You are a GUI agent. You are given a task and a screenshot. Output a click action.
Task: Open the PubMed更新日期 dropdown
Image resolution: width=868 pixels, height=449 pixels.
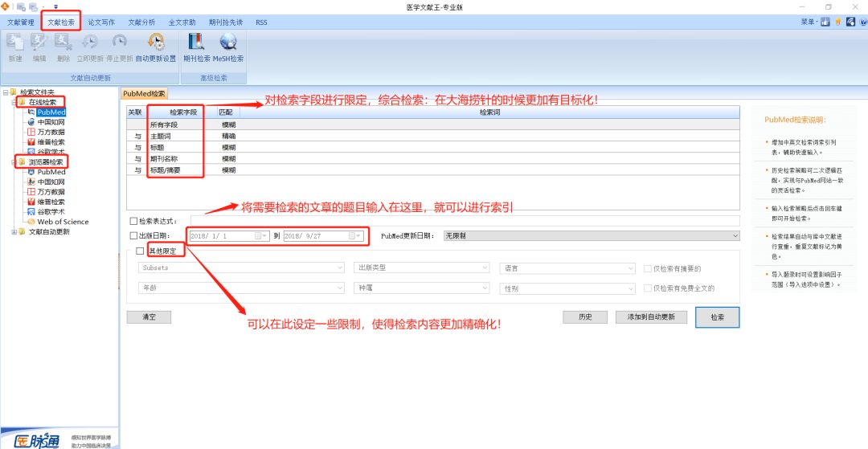tap(592, 235)
